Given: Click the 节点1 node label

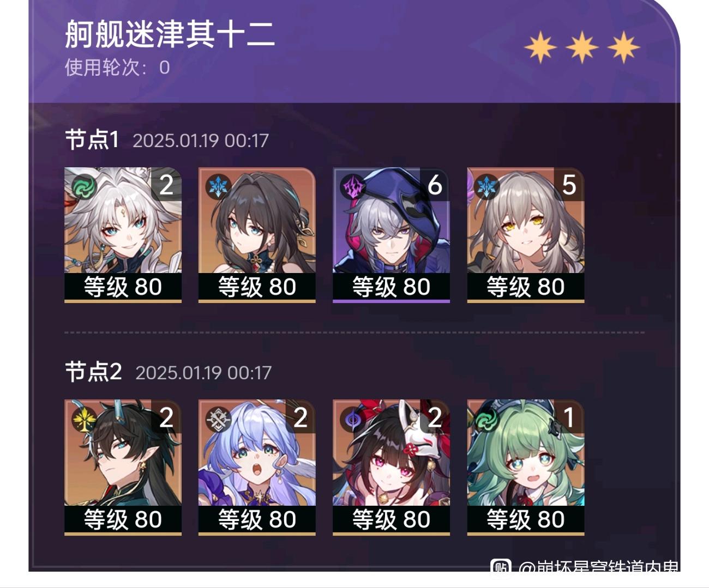Looking at the screenshot, I should click(x=92, y=140).
